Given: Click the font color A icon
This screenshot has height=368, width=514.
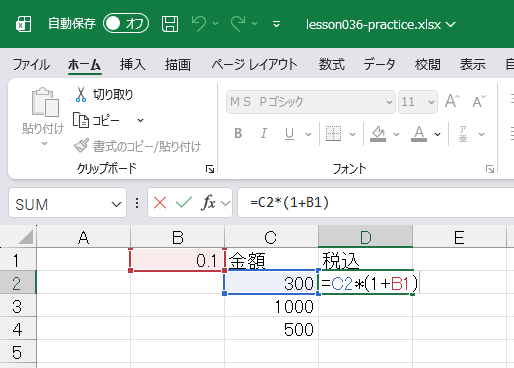Looking at the screenshot, I should coord(419,134).
